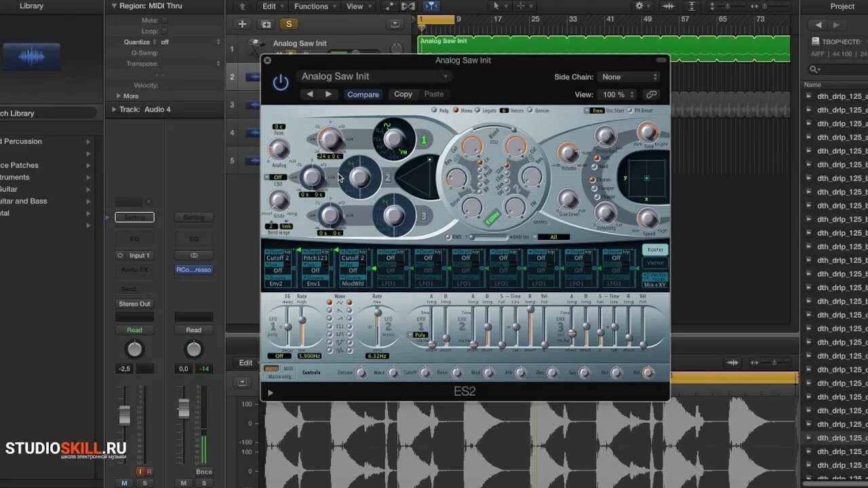Click the back arrow in Project browser
Viewport: 868px width, 488px height.
818,24
